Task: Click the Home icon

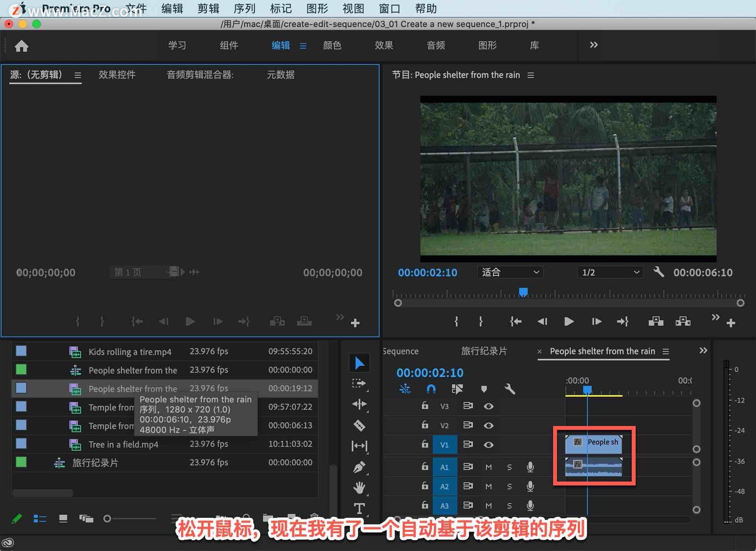Action: [22, 46]
